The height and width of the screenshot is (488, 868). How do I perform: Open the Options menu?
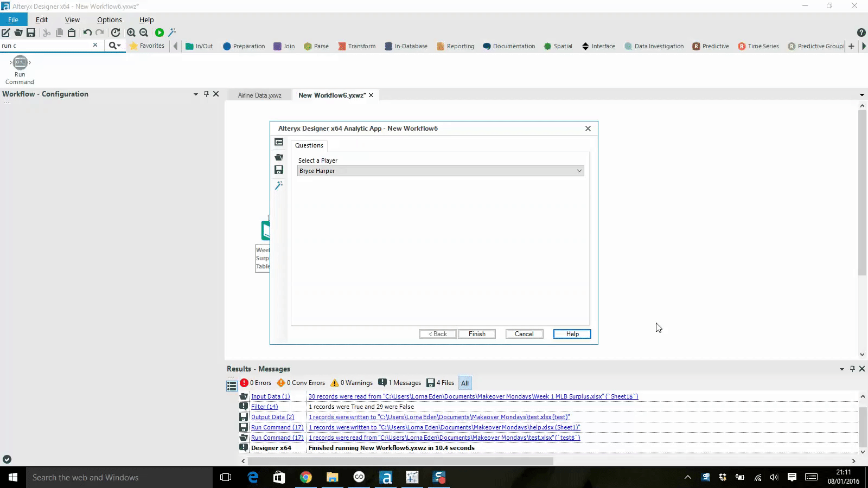click(x=109, y=20)
